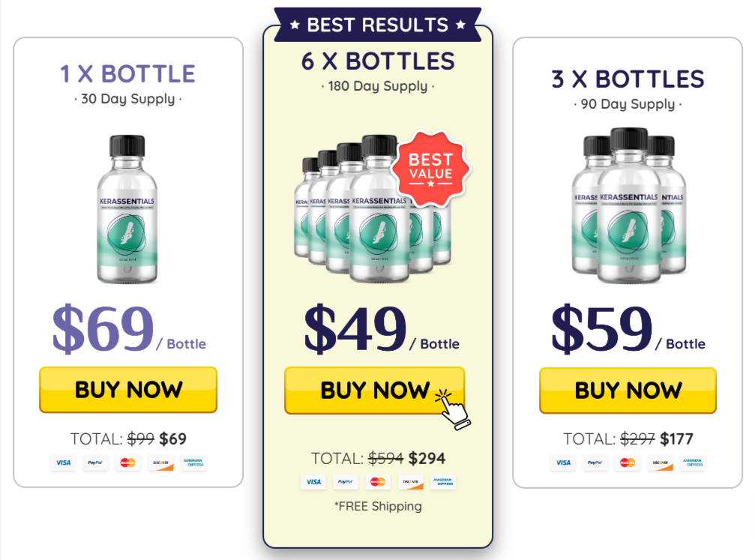
Task: Click the PayPal icon under 1 bottle package
Action: (95, 463)
